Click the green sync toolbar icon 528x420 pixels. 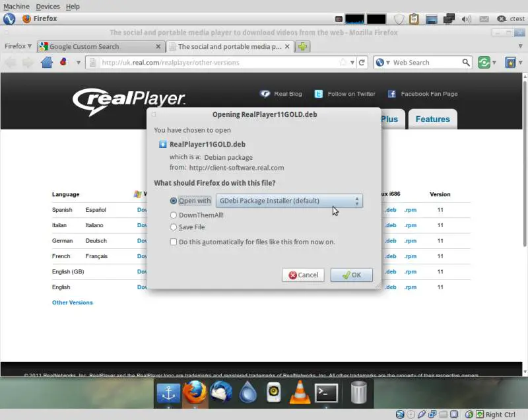tap(484, 62)
